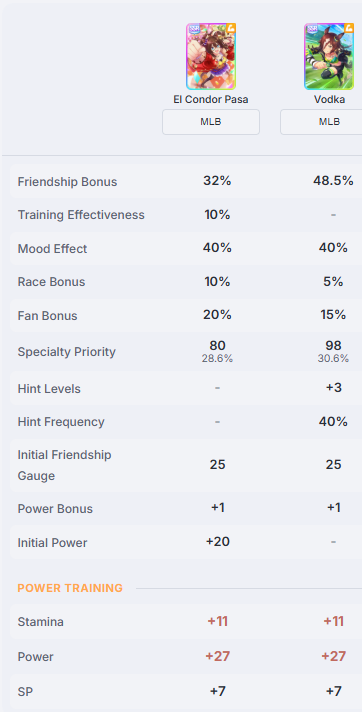Click El Condor Pasa's +27 Power training value

(x=218, y=656)
